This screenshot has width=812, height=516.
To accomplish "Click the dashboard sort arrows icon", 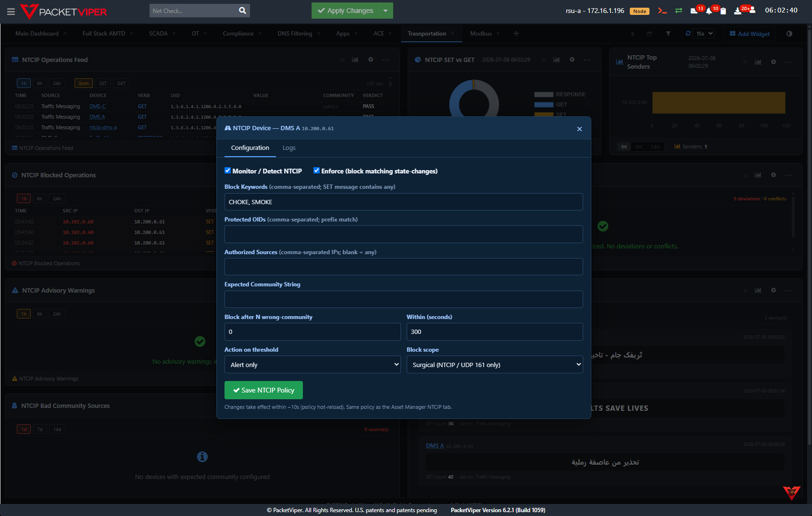I will pos(633,34).
